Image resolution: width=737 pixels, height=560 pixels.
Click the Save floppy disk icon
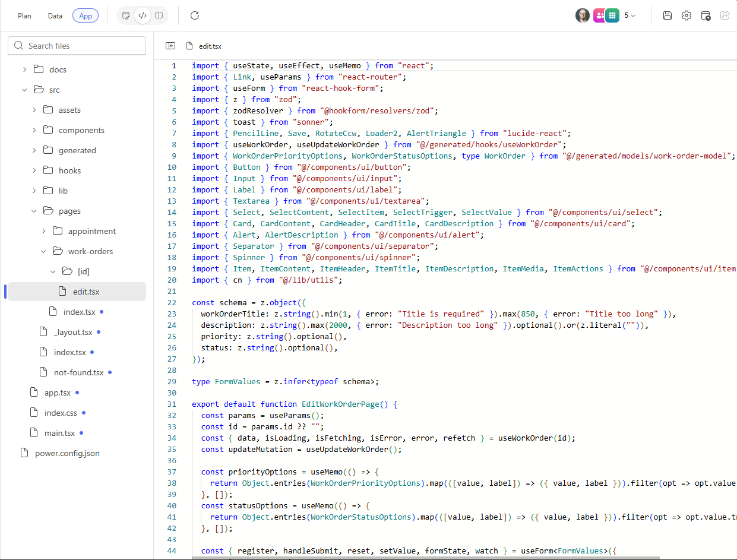point(668,15)
